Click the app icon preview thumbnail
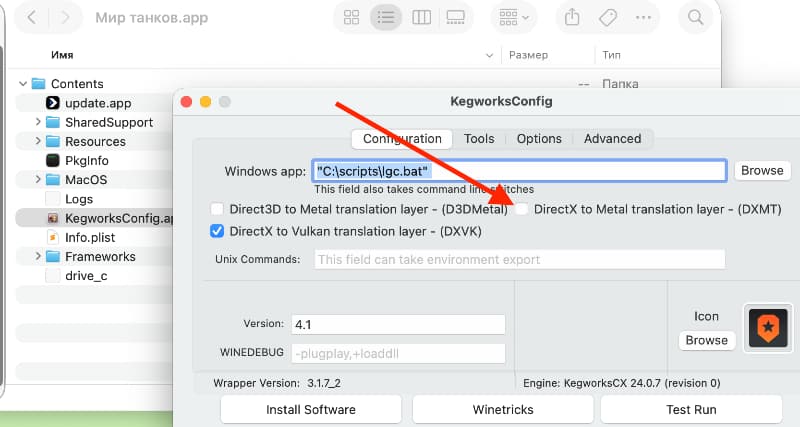 tap(768, 328)
